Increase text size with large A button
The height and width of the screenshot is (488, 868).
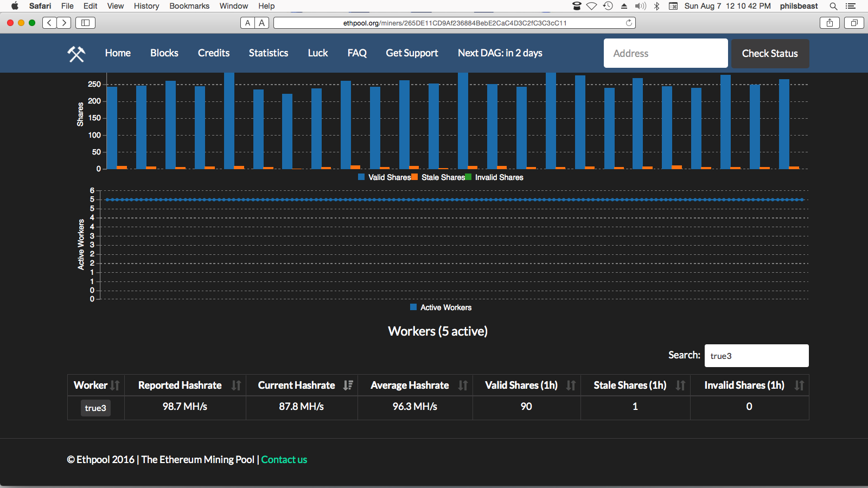coord(262,23)
